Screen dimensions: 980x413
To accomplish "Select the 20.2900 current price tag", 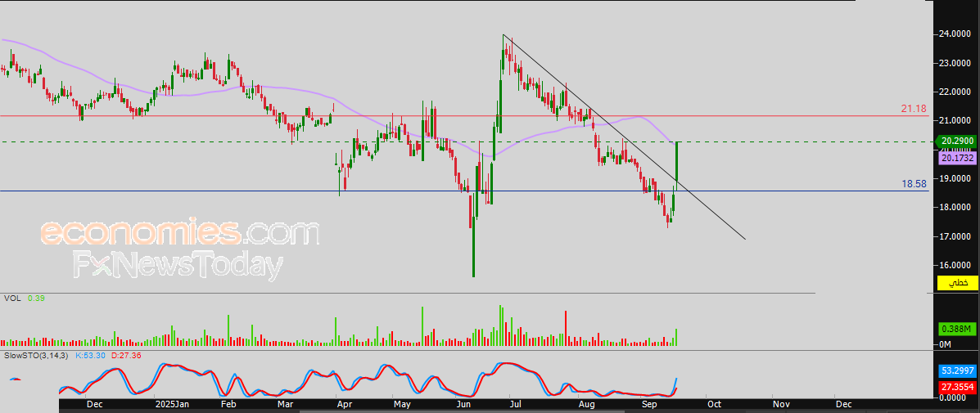I will click(957, 142).
